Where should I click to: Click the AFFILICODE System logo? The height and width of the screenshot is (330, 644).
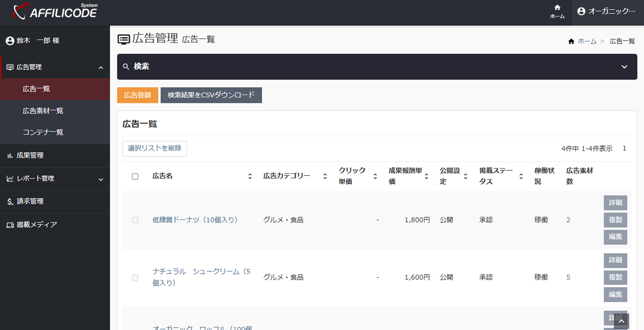click(55, 11)
